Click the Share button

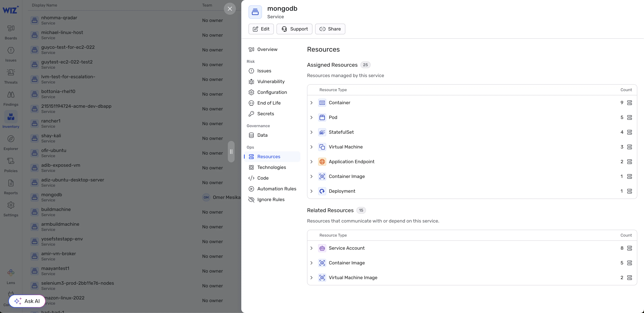click(x=330, y=29)
